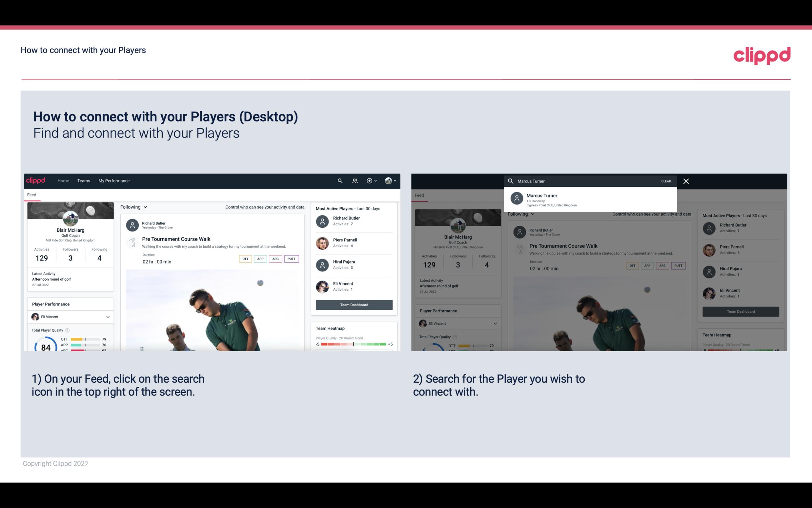This screenshot has width=812, height=508.
Task: Click the Clippd search icon top right
Action: (338, 181)
